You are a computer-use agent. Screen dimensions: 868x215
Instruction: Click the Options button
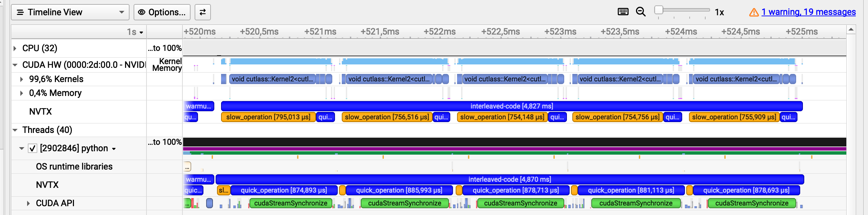coord(162,12)
